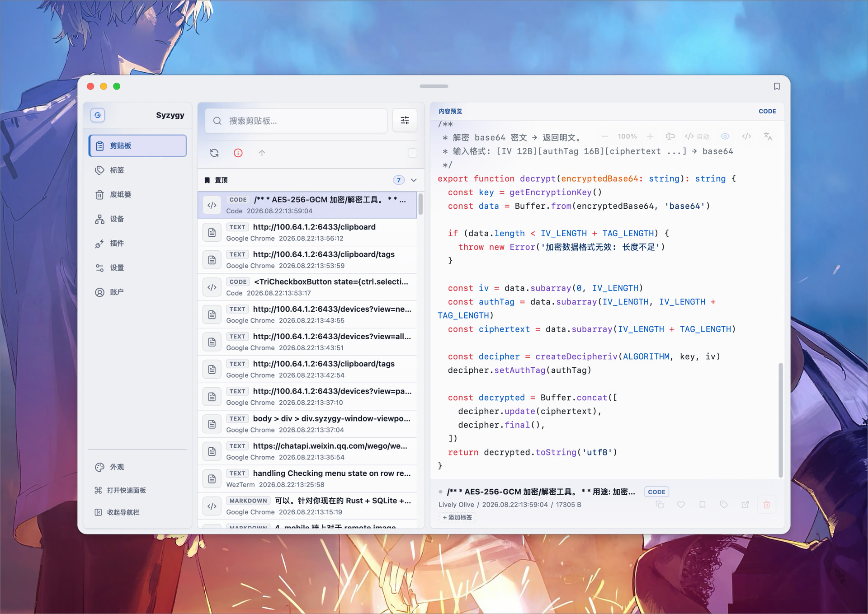Select the devices?view=ne... URL entry

tap(307, 314)
